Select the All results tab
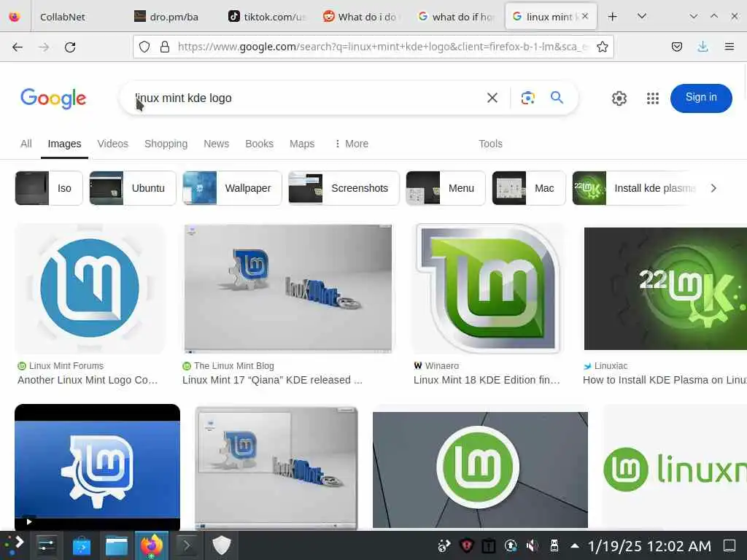The image size is (747, 560). [x=26, y=144]
